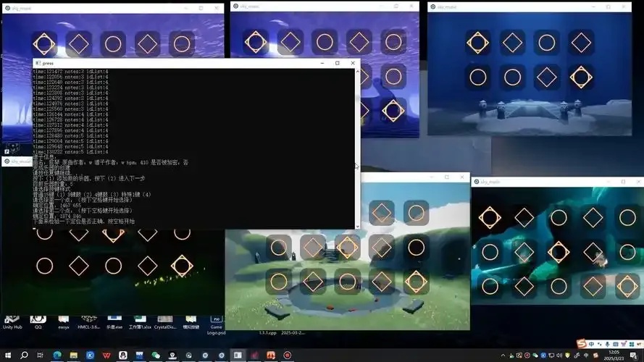Open the taskbar clock showing 12:05

tap(614, 355)
